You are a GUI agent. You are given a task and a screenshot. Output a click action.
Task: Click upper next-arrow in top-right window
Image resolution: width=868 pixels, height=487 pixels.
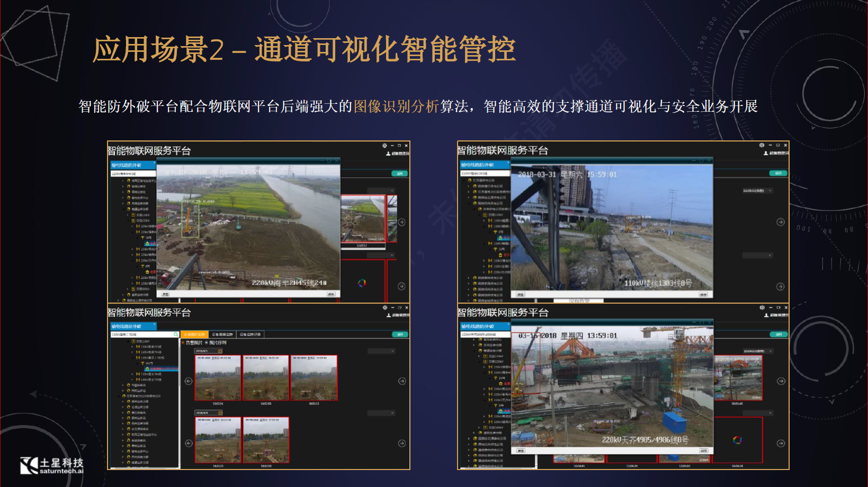click(781, 222)
